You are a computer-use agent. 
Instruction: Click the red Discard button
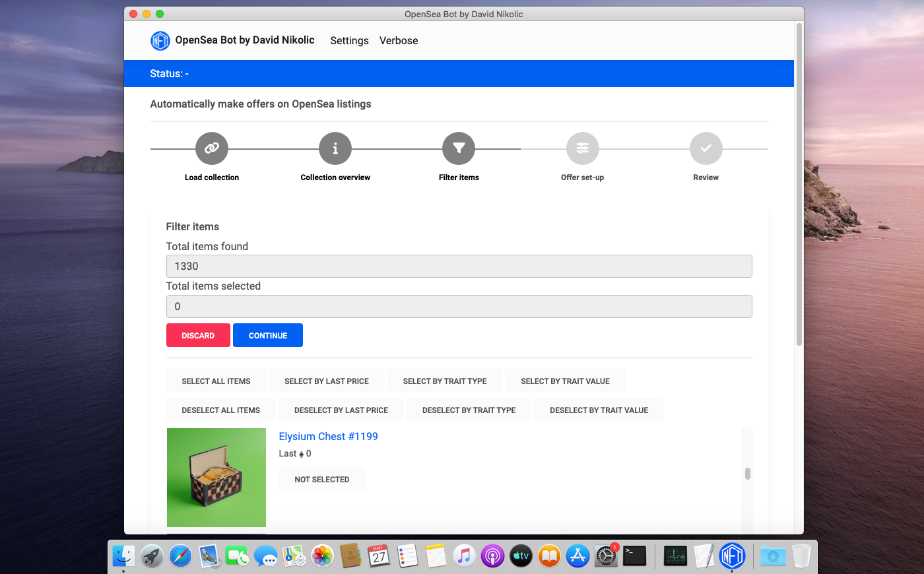point(198,335)
